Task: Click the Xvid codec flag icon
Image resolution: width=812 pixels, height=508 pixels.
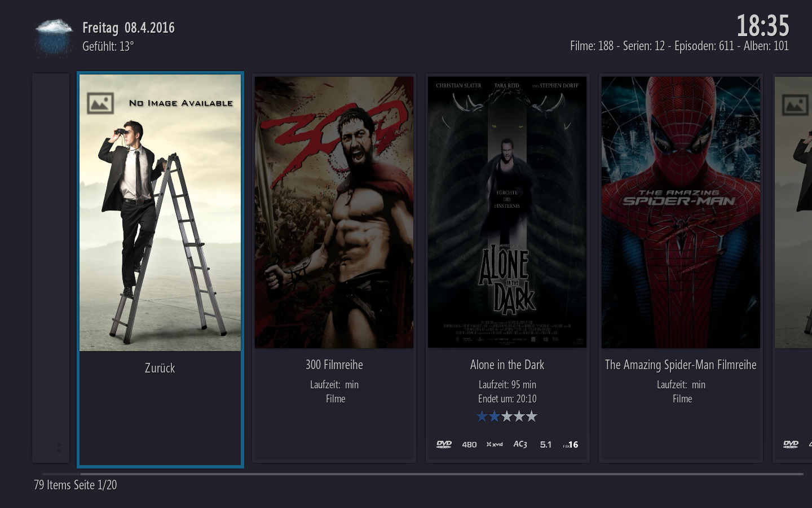Action: (495, 444)
